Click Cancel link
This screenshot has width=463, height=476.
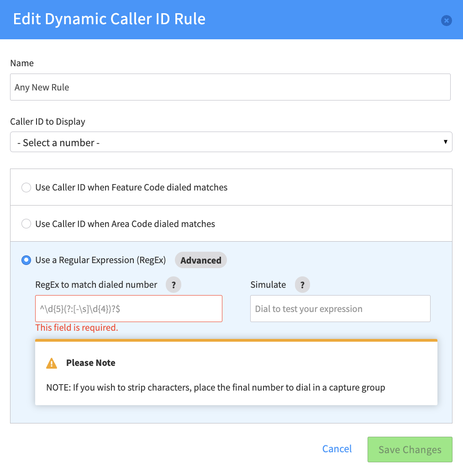[337, 449]
